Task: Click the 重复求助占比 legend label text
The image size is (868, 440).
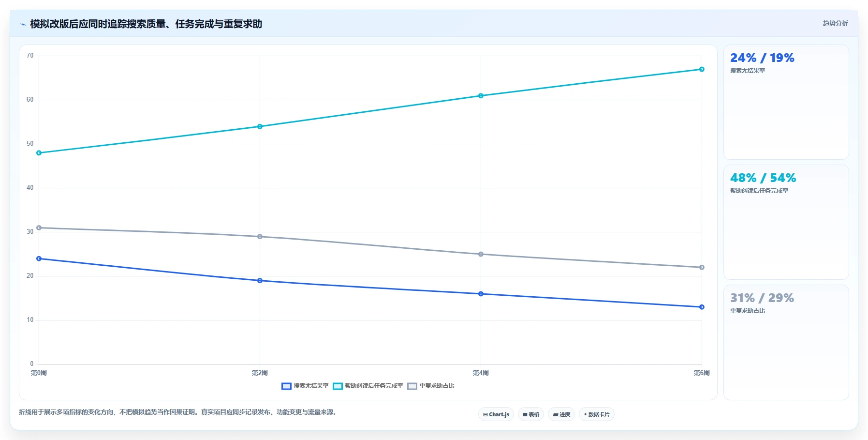Action: click(x=437, y=386)
